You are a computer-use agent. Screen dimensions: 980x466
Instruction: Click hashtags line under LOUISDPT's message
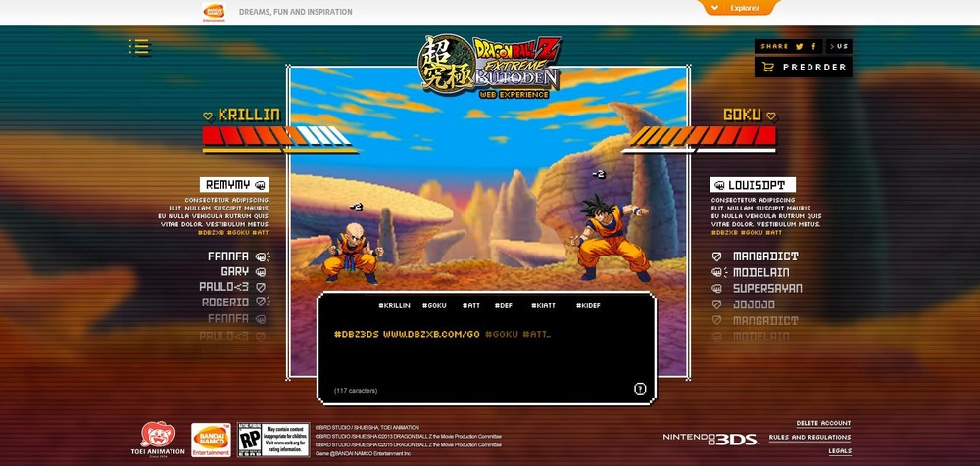tap(747, 232)
